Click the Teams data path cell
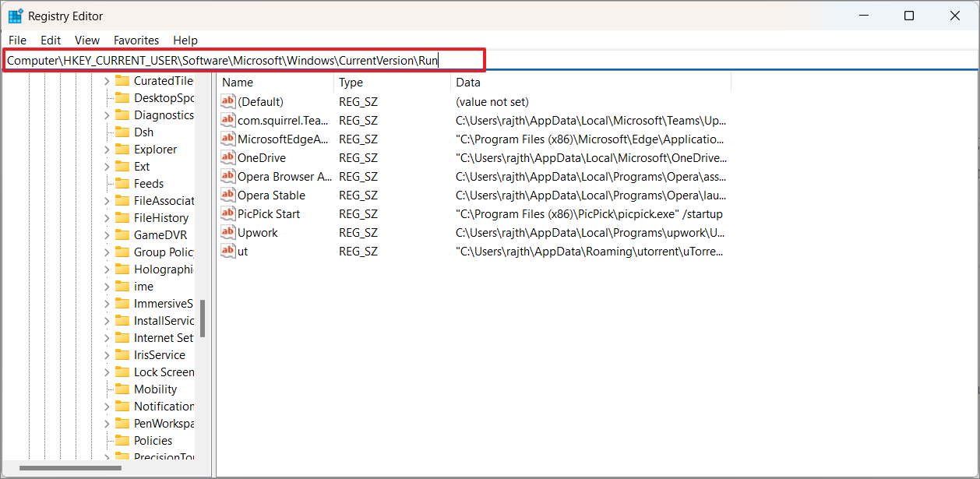The image size is (980, 479). pyautogui.click(x=591, y=121)
